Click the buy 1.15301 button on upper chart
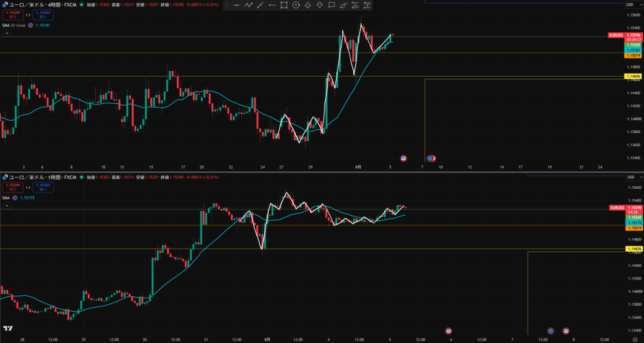644x343 pixels. [43, 14]
